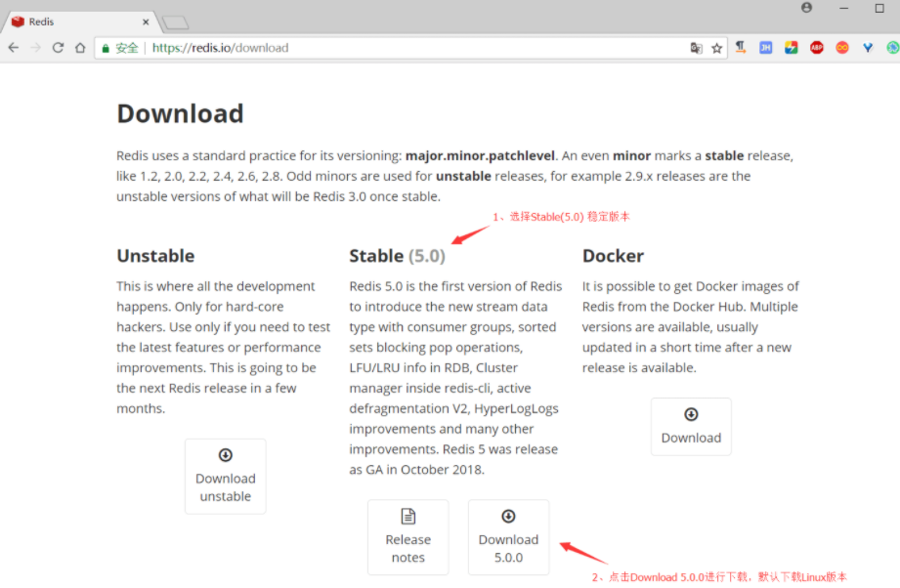Screen dimensions: 900x588
Task: Click the Unstable section heading
Action: [155, 256]
